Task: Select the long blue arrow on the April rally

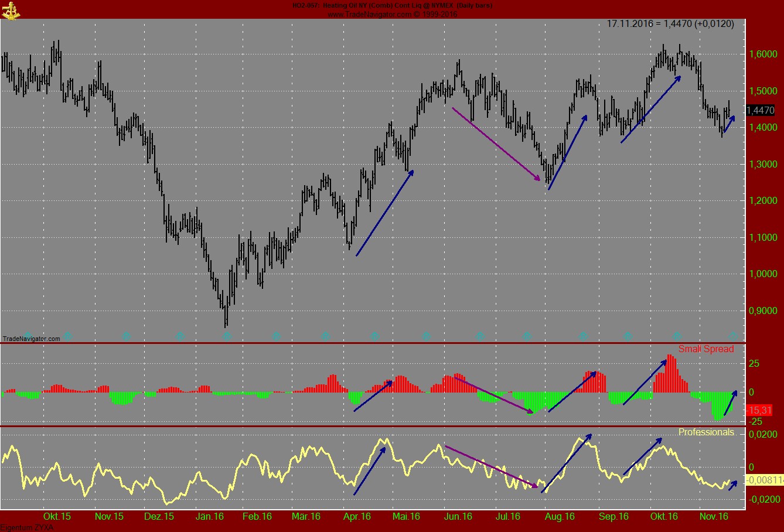Action: 384,214
